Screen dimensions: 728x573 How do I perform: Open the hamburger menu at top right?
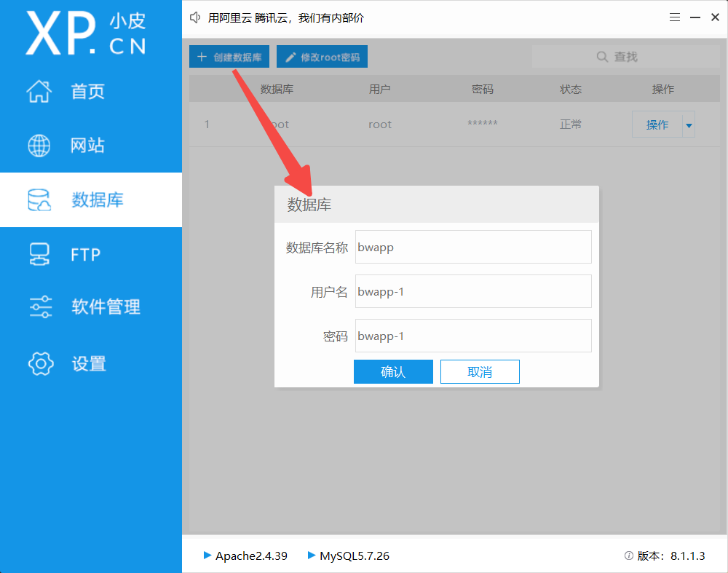pos(674,16)
